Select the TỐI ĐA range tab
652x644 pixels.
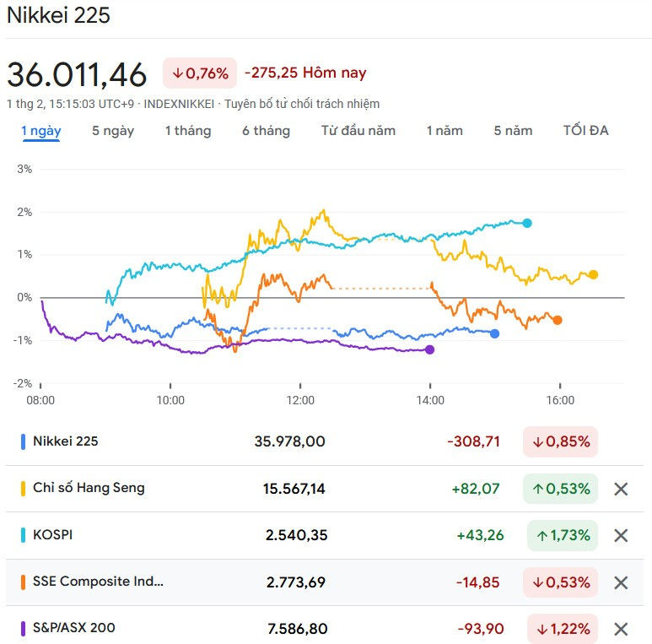point(585,131)
